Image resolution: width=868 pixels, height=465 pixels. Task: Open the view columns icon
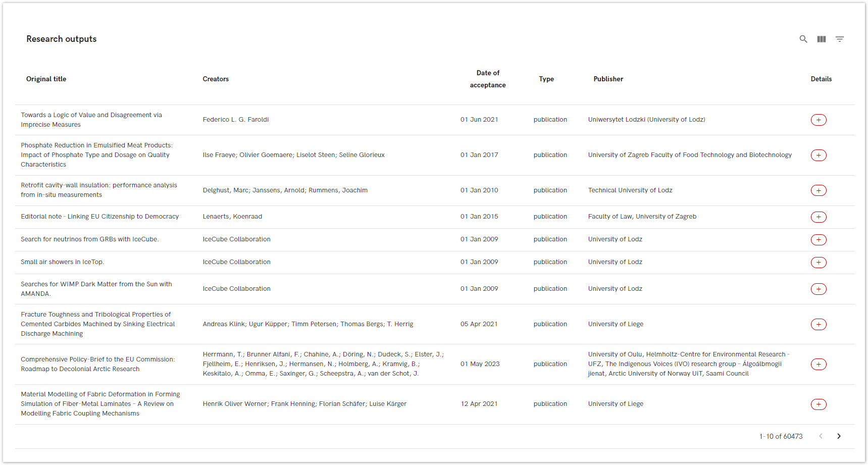tap(822, 39)
